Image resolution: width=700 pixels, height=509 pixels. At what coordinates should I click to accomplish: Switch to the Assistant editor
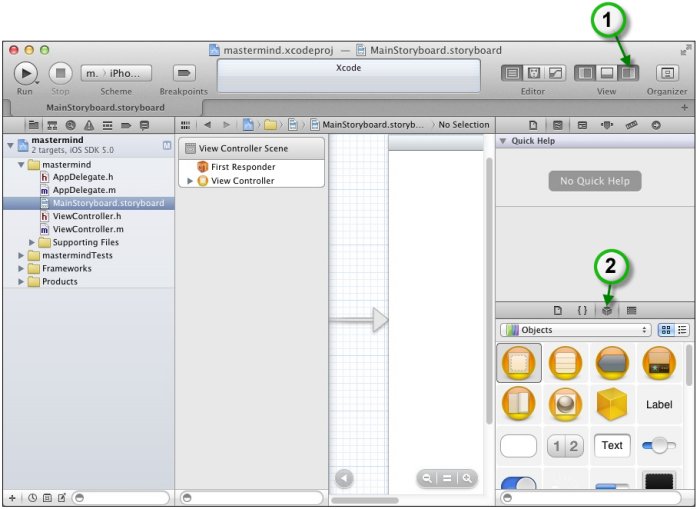533,73
